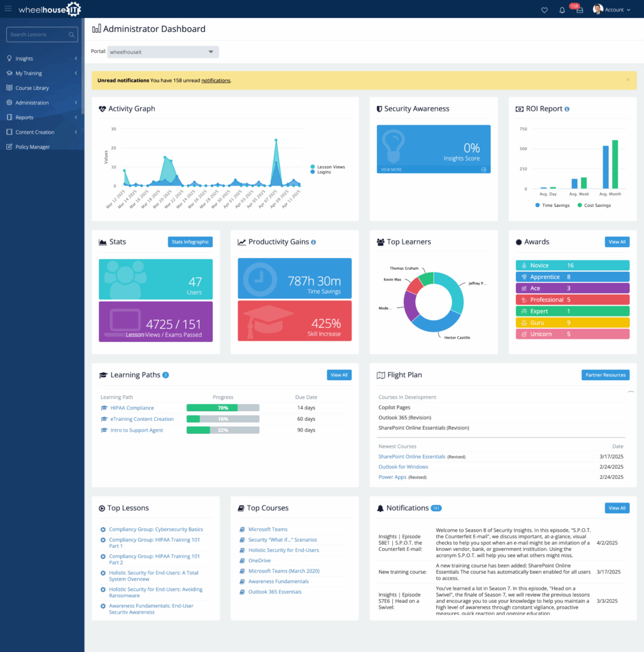Click the account avatar picture
This screenshot has height=652, width=644.
pos(598,9)
